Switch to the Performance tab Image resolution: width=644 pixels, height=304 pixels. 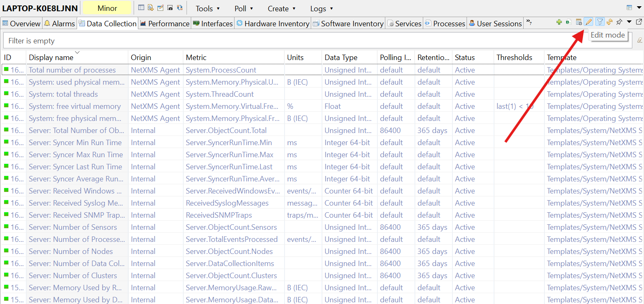pyautogui.click(x=165, y=23)
